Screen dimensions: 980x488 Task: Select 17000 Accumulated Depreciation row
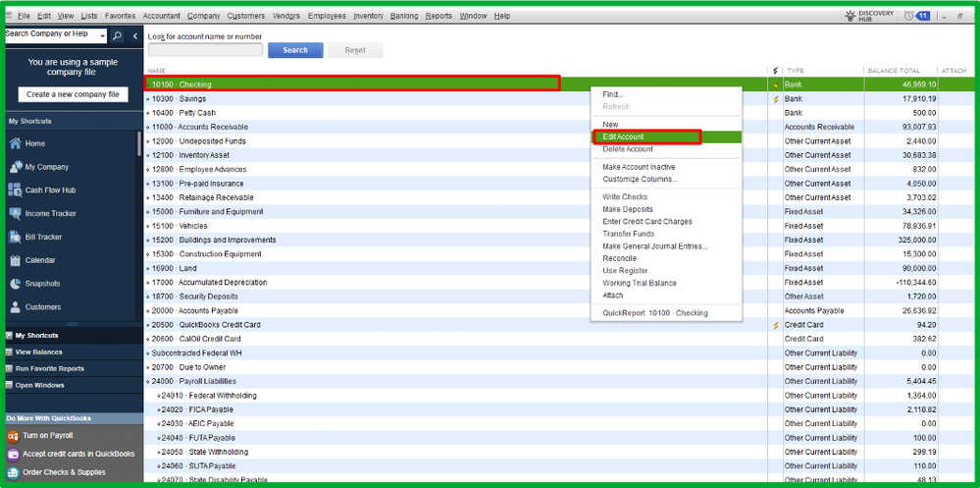(558, 282)
